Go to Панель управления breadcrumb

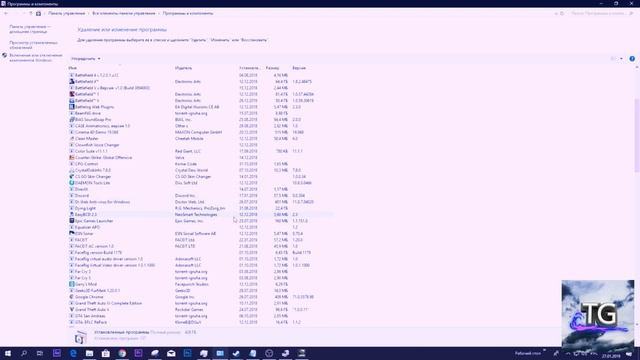[67, 13]
